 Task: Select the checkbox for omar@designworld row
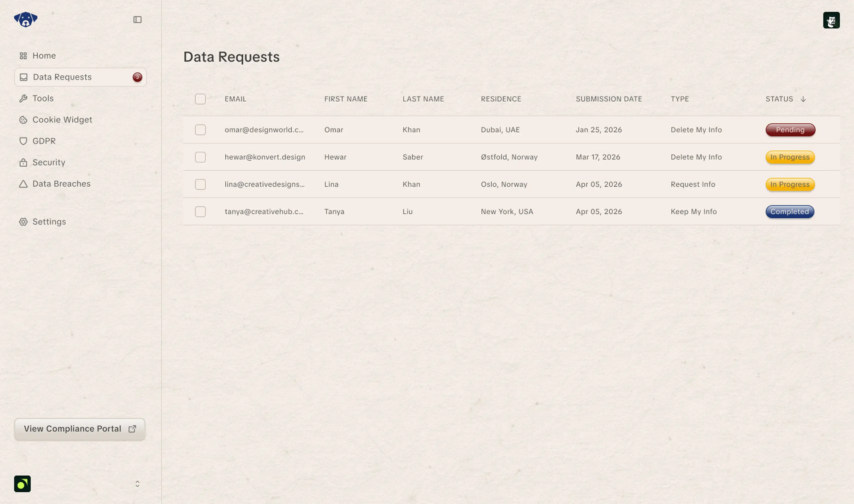[200, 130]
